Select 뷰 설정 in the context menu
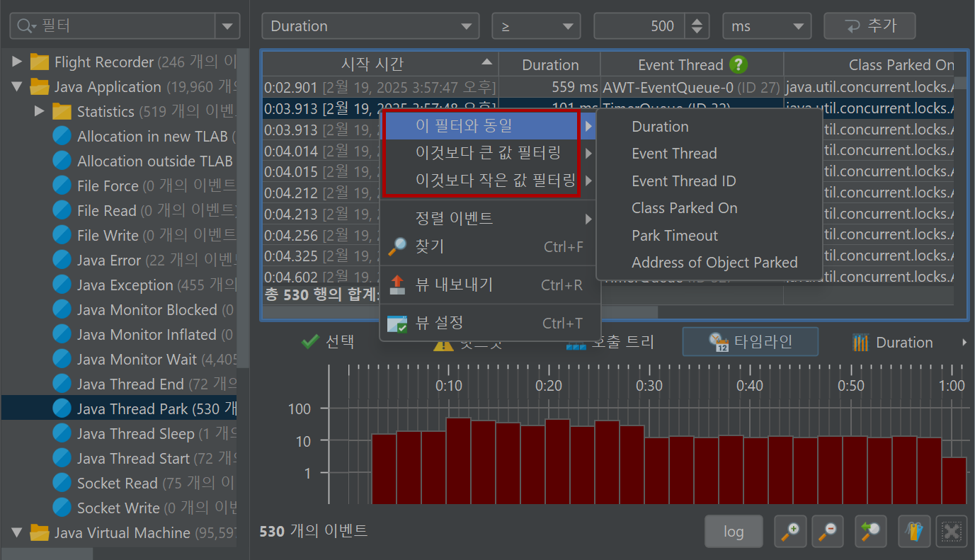Viewport: 975px width, 560px height. point(490,323)
